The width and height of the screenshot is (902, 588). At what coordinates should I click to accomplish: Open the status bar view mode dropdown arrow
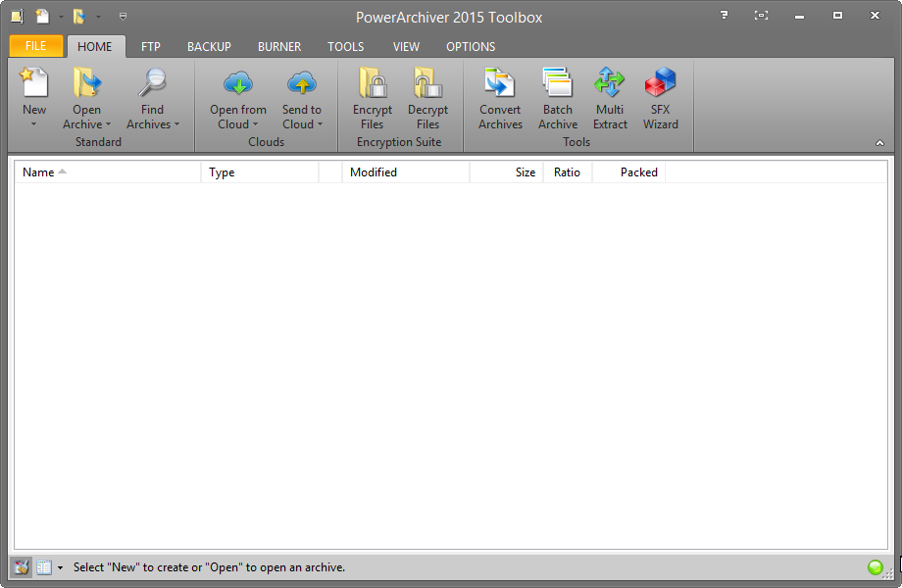pyautogui.click(x=60, y=567)
